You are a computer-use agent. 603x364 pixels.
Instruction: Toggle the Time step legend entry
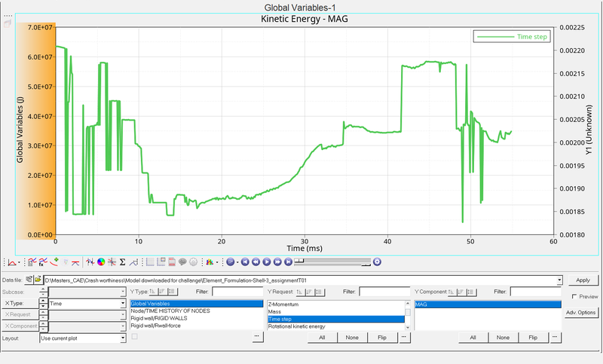coord(511,36)
